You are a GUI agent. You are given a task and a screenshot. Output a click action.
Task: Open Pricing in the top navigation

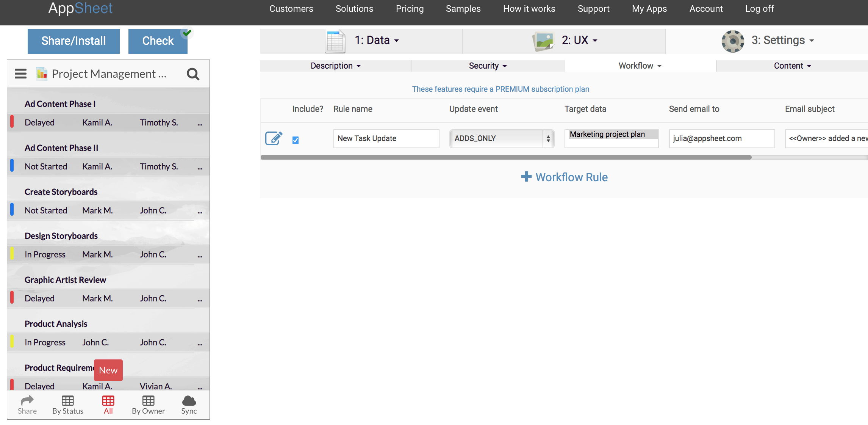pyautogui.click(x=410, y=8)
